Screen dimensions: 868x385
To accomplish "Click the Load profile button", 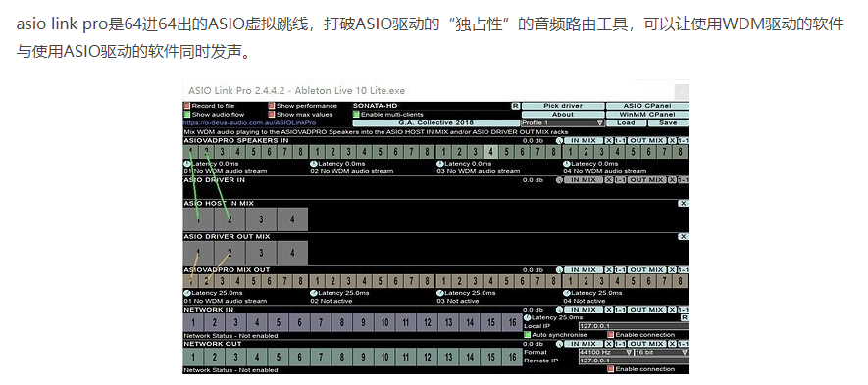I will coord(626,122).
